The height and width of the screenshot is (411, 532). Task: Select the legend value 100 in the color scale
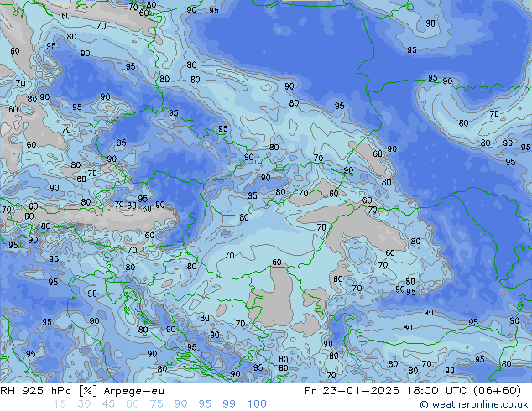257,404
